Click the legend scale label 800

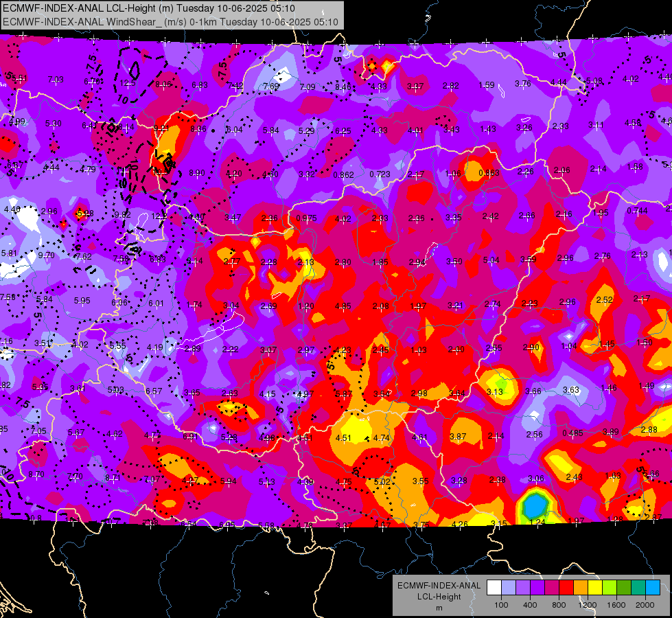click(x=559, y=605)
